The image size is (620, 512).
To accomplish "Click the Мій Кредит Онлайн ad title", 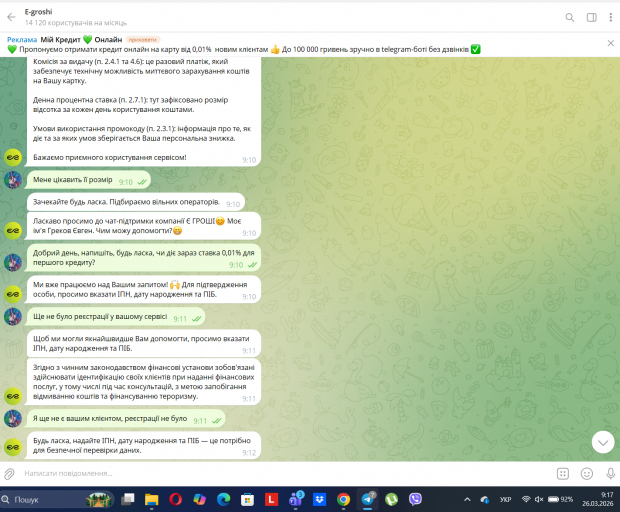I will pyautogui.click(x=81, y=40).
